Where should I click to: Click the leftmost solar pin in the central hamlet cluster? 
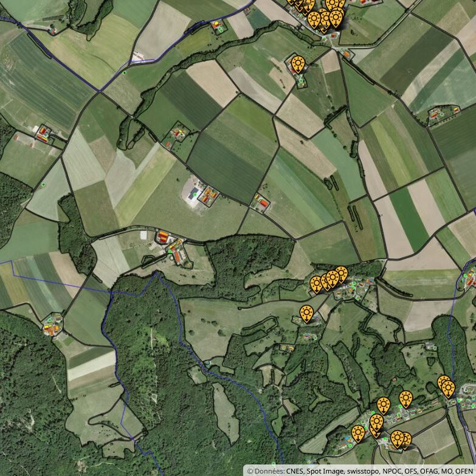[x=316, y=285]
